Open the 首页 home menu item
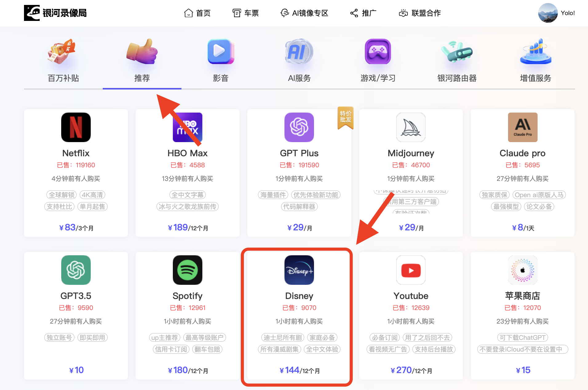Viewport: 588px width, 390px height. pyautogui.click(x=197, y=13)
